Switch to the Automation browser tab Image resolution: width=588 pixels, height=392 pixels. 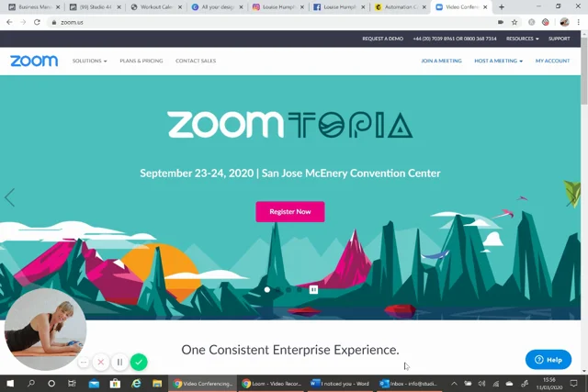click(x=401, y=7)
